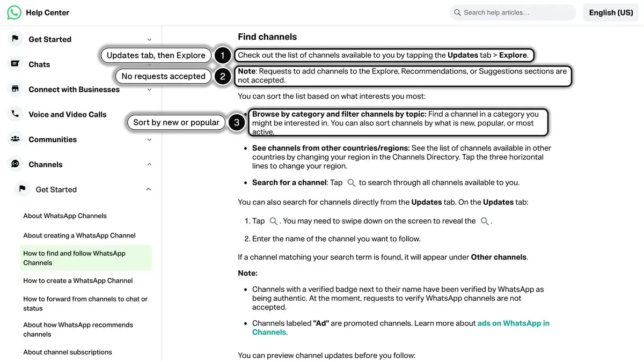Screen dimensions: 644x362
Task: Open the Help Center home link
Action: click(x=47, y=12)
